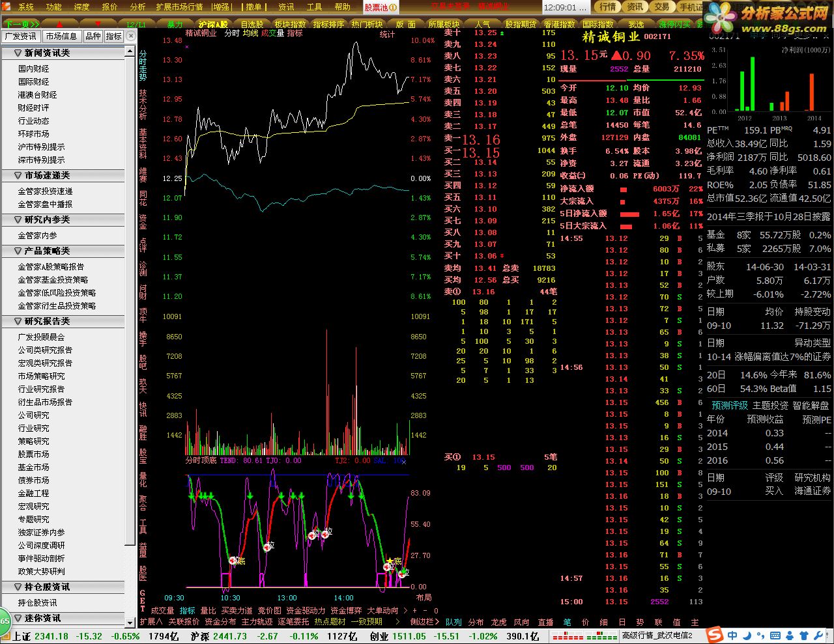Select 基本资料 in vertical sidebar
The width and height of the screenshot is (834, 644).
point(143,143)
